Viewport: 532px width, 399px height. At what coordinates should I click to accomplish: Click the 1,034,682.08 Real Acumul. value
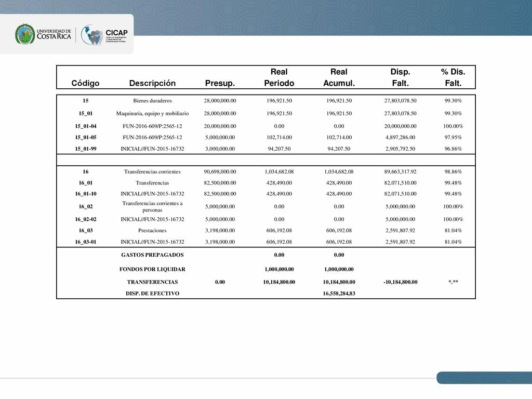tap(339, 171)
